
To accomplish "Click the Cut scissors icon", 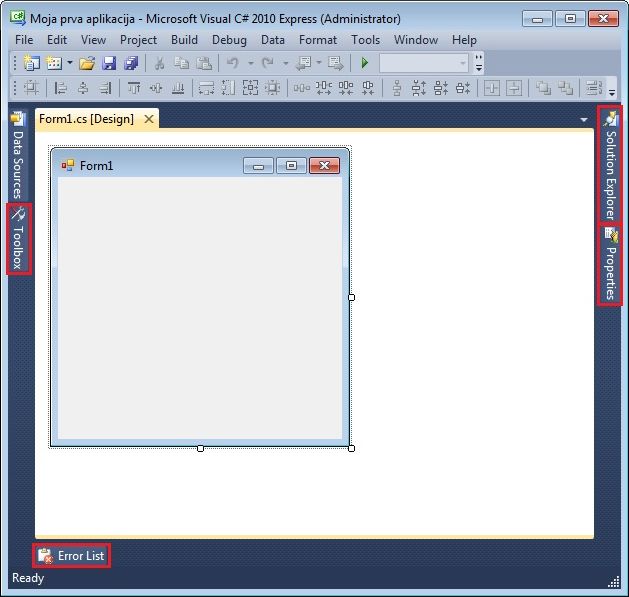I will coord(159,63).
